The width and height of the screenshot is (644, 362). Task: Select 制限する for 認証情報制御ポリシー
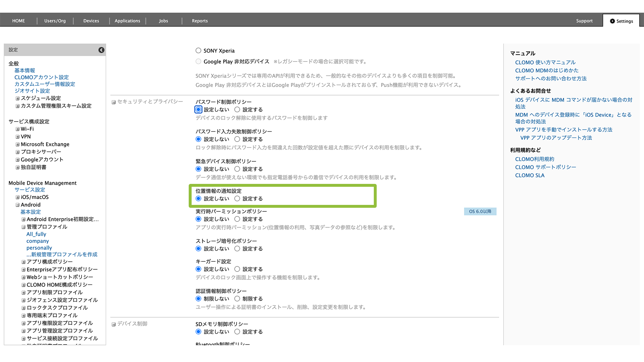coord(237,299)
